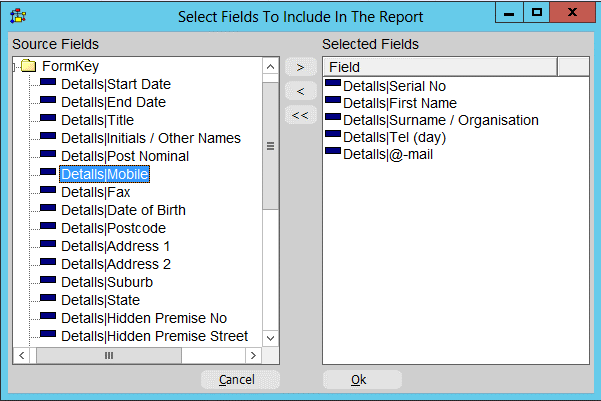Click the FormKey folder icon
Screen dimensions: 601x401
pos(29,66)
